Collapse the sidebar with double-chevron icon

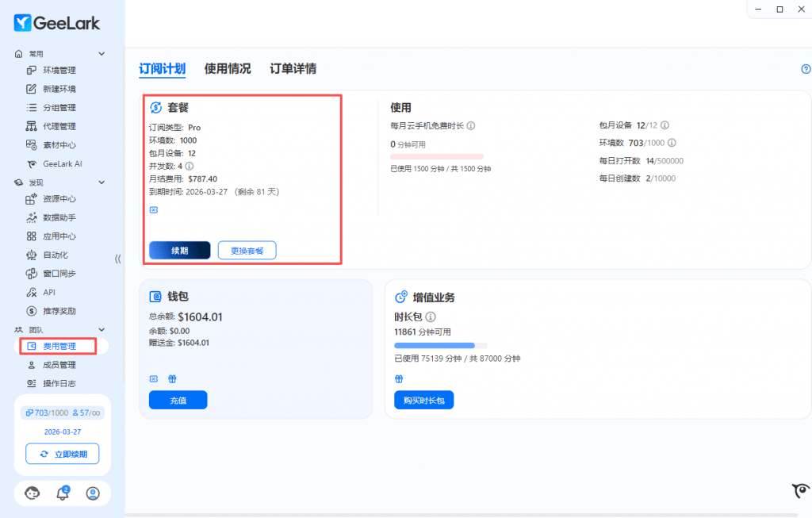(x=117, y=259)
